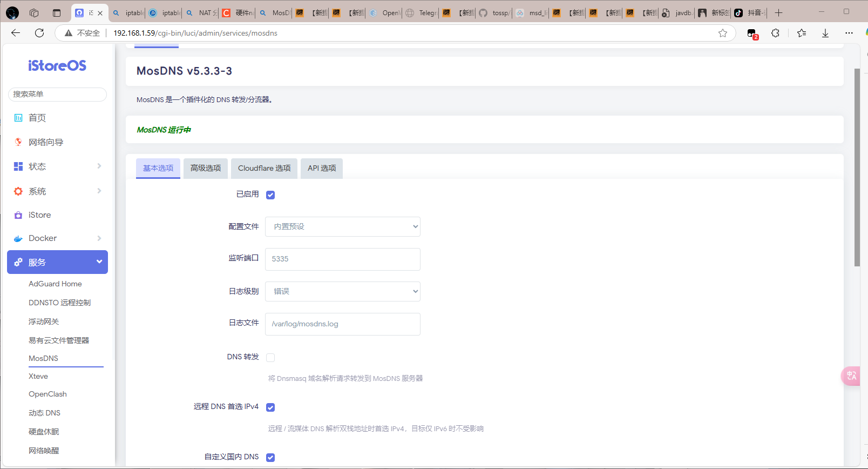Viewport: 868px width, 469px height.
Task: Click the Docker whale icon
Action: (x=18, y=238)
